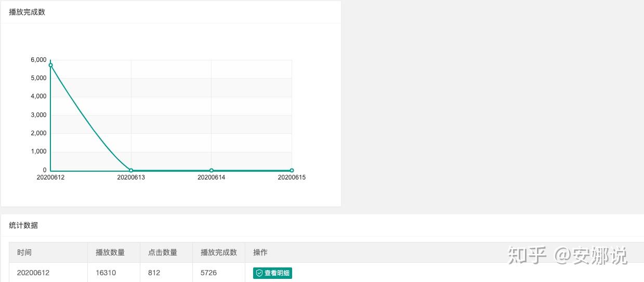Click the 1,000 y-axis label
This screenshot has height=282, width=644.
pyautogui.click(x=38, y=151)
